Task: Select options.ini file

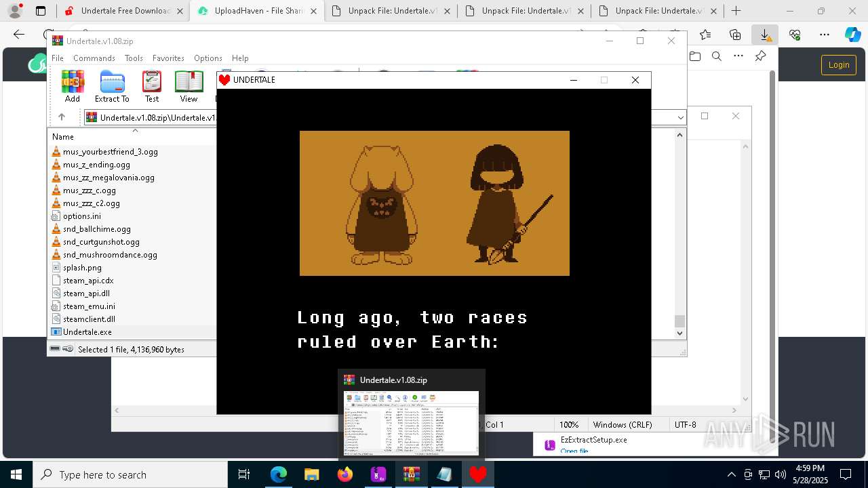Action: pyautogui.click(x=76, y=216)
